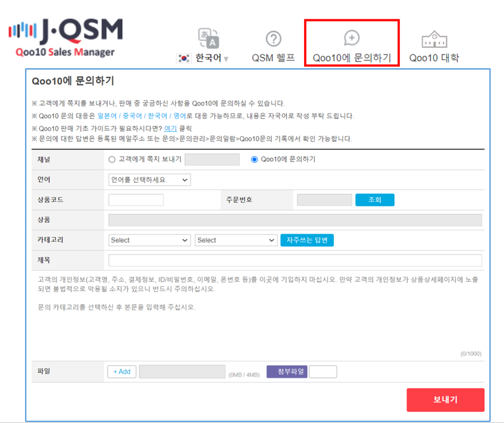Click the small field next to 첨부파일
Image resolution: width=504 pixels, height=423 pixels.
pos(323,372)
